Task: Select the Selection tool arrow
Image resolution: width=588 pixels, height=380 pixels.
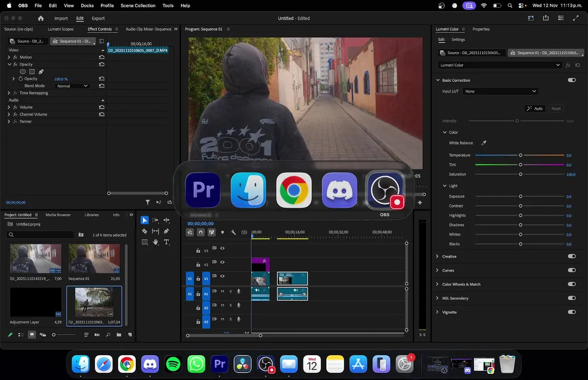Action: [145, 220]
